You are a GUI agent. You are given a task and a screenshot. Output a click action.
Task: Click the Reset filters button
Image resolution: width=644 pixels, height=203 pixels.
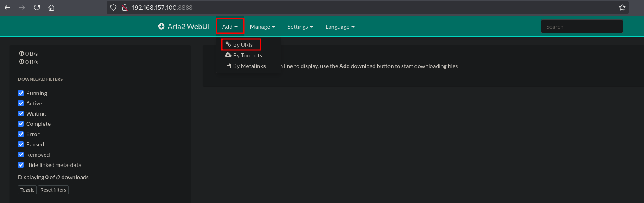[x=53, y=190]
